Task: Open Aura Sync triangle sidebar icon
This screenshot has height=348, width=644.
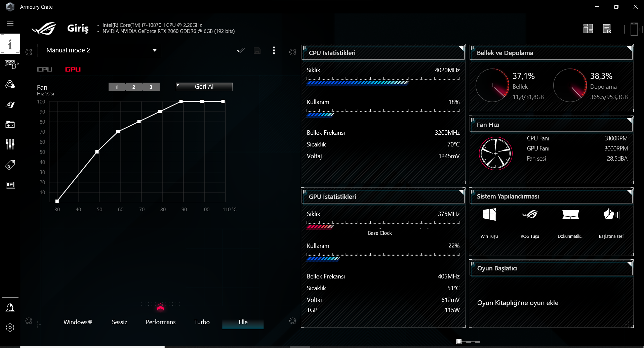Action: pyautogui.click(x=10, y=84)
